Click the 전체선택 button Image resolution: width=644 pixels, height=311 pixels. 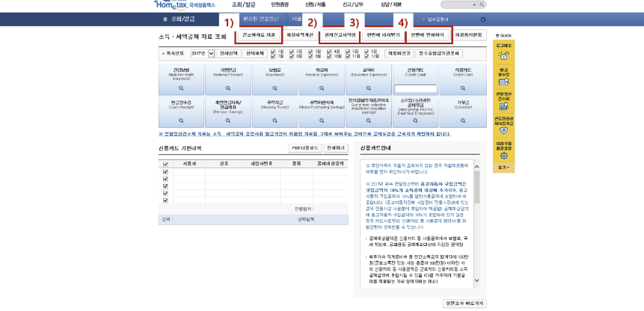tap(228, 53)
